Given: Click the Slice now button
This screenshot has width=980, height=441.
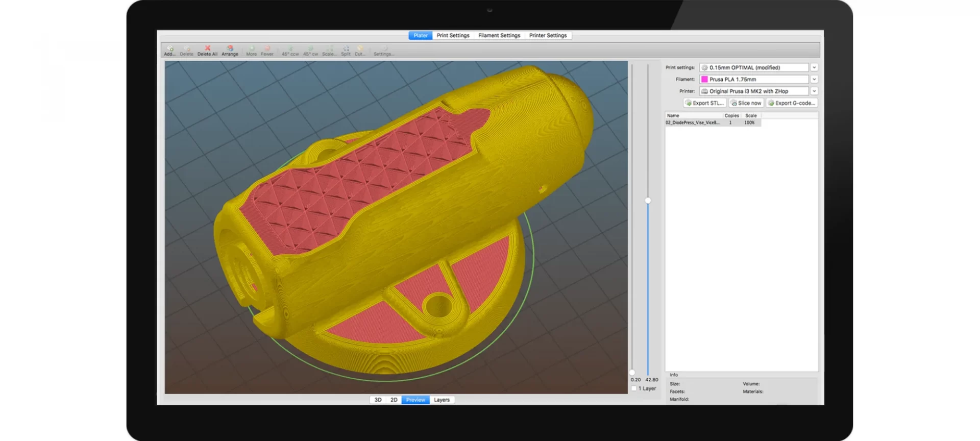Looking at the screenshot, I should (x=746, y=103).
